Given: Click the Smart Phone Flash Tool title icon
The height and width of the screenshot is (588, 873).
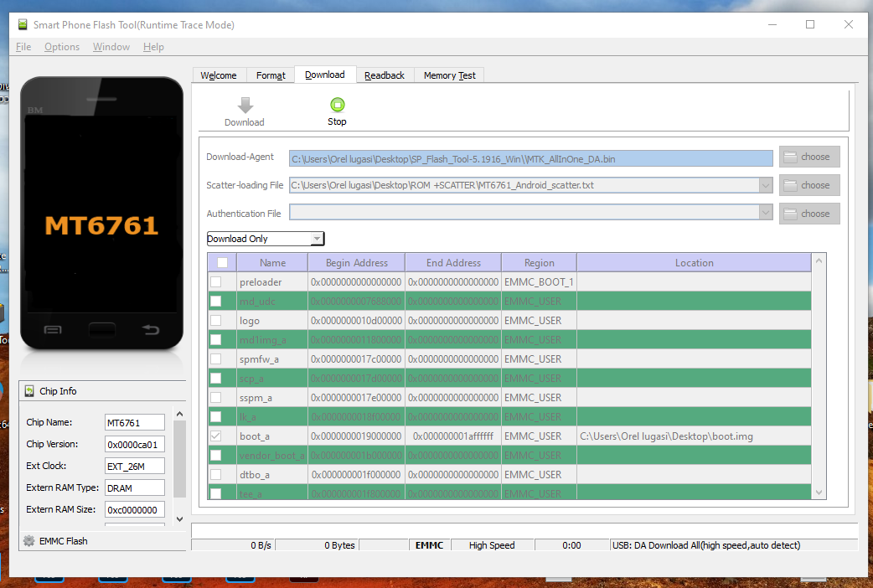Looking at the screenshot, I should pyautogui.click(x=23, y=24).
